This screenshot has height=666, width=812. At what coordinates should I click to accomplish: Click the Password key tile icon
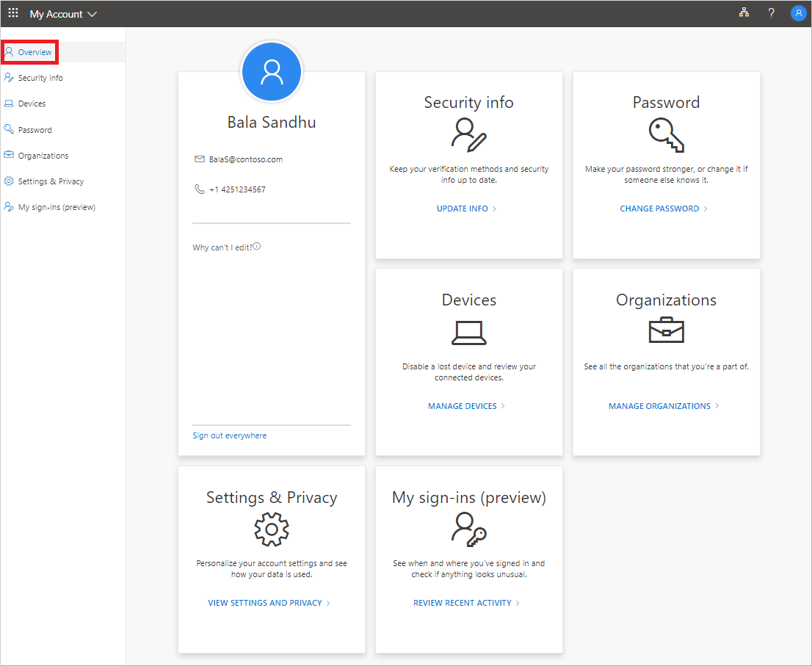[x=666, y=134]
